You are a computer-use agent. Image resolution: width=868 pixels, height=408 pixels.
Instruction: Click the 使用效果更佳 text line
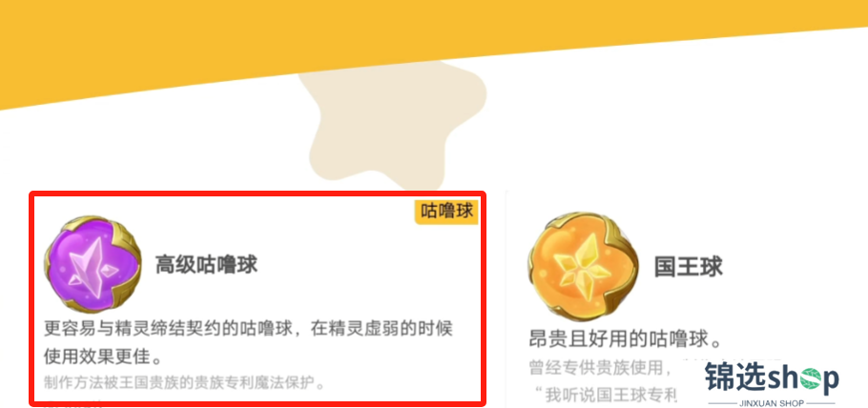point(104,357)
